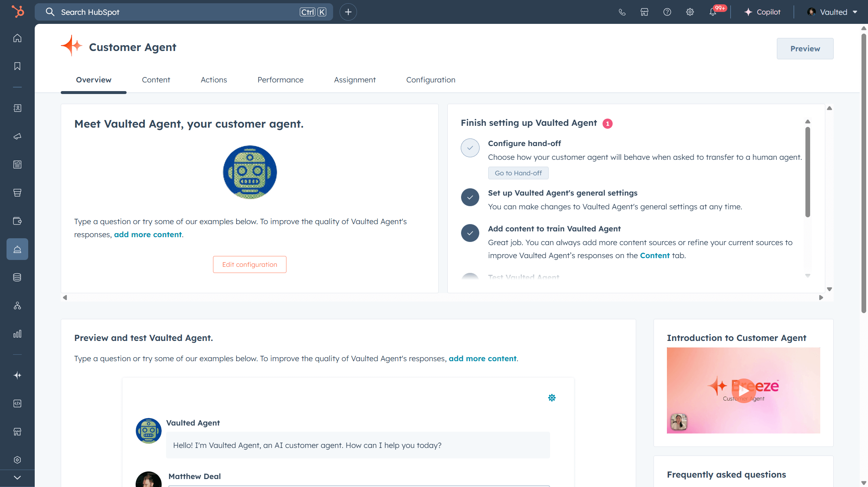Screen dimensions: 868x487
Task: Open the Breeze AI sparkle icon in sidebar
Action: 17,375
